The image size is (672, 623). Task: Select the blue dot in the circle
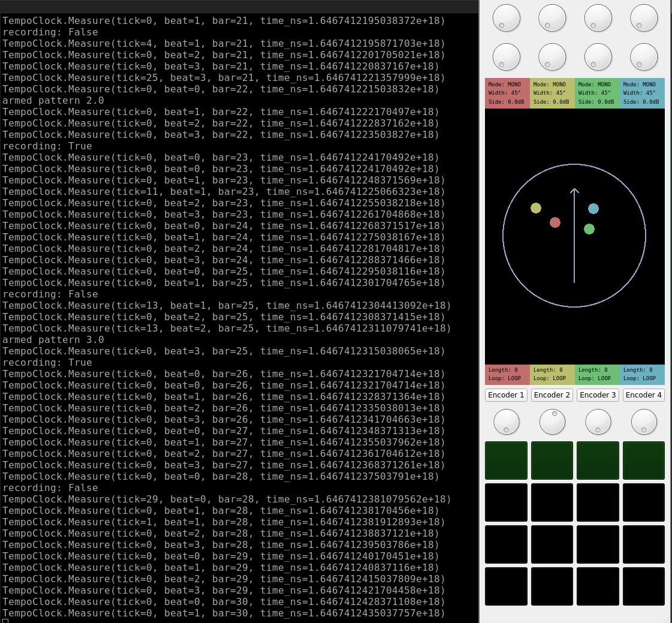point(593,209)
